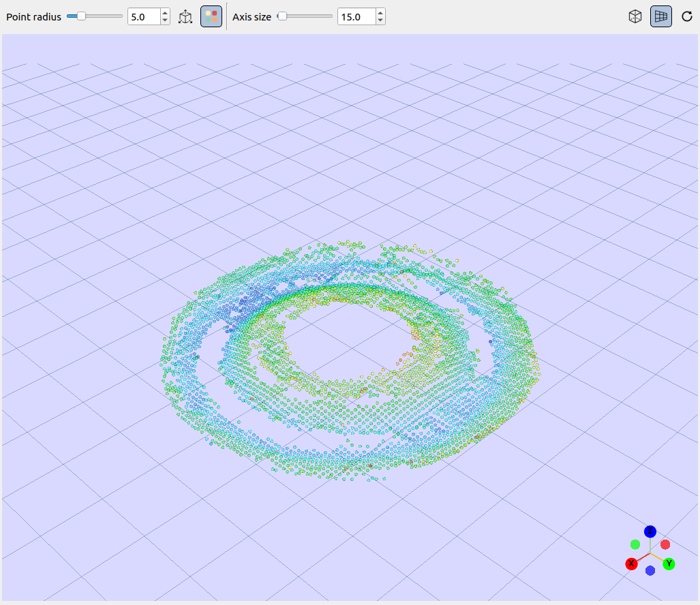Increase Point radius with up arrow
700x605 pixels.
pyautogui.click(x=165, y=13)
